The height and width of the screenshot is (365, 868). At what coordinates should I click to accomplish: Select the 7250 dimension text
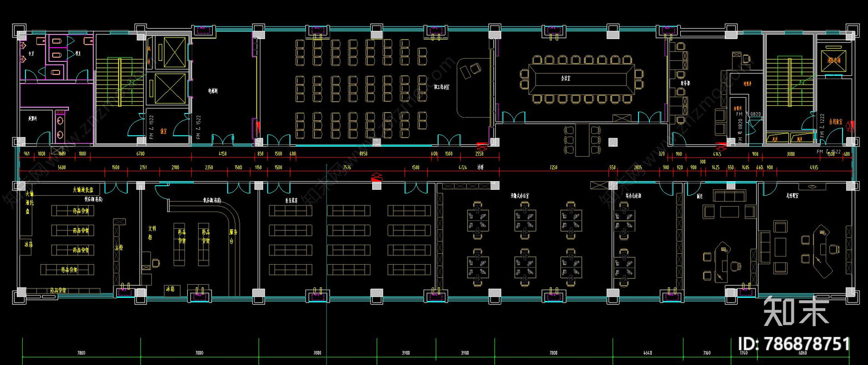click(553, 168)
